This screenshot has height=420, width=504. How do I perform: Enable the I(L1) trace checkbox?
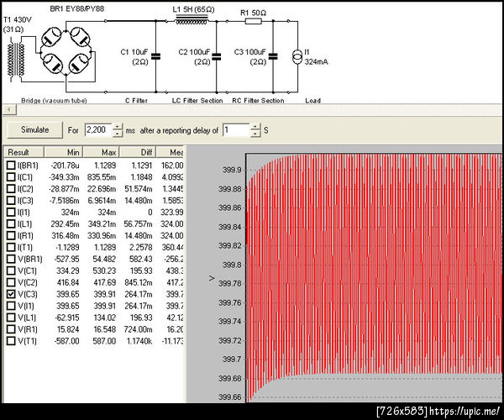[11, 224]
